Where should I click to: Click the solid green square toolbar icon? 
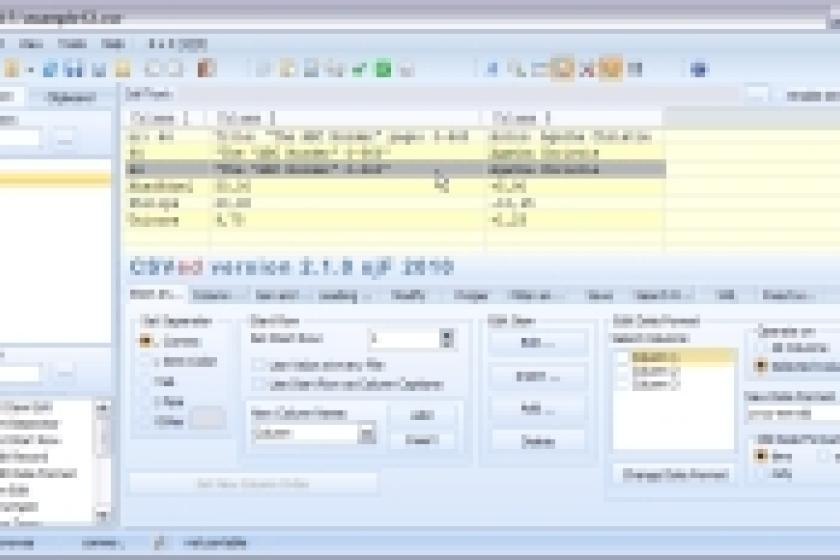coord(383,69)
